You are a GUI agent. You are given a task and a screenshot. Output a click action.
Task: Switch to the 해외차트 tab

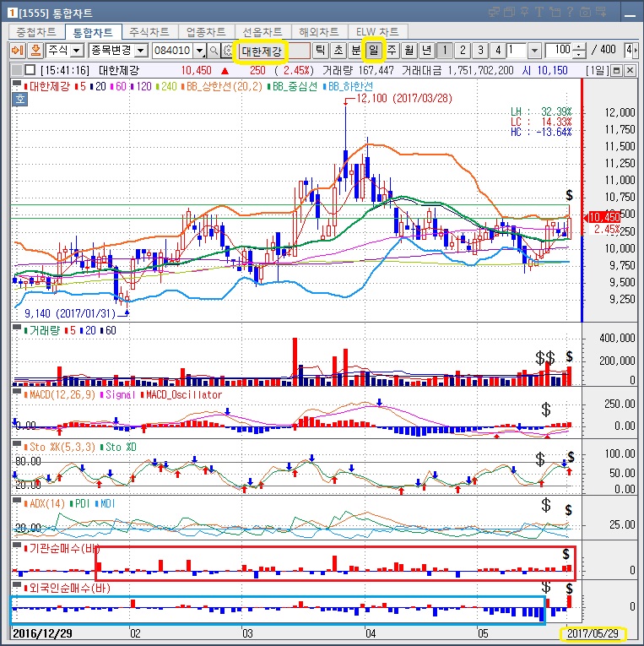[x=319, y=32]
